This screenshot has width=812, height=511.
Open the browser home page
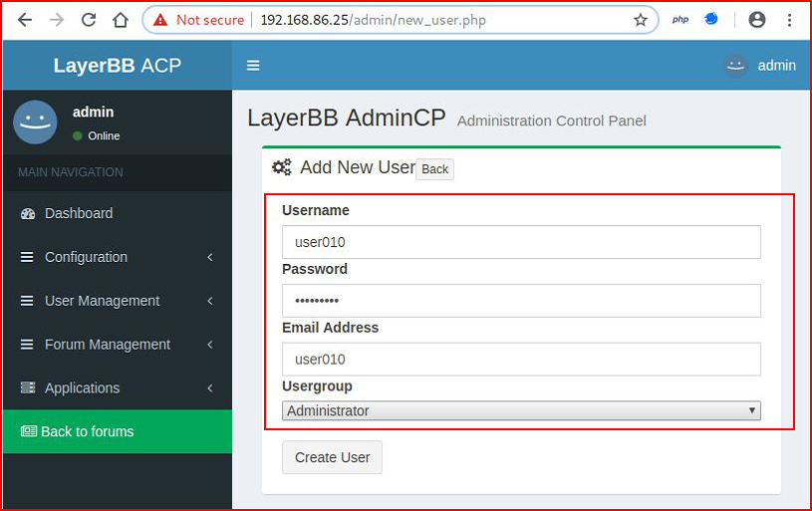[121, 20]
